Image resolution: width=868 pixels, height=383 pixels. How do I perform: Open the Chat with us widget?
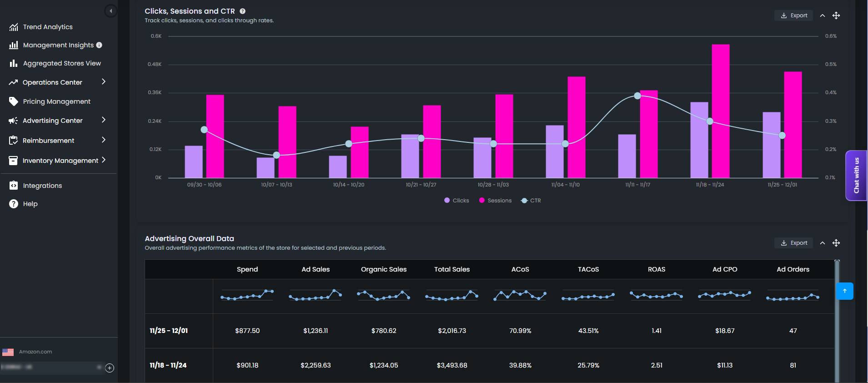(x=856, y=176)
